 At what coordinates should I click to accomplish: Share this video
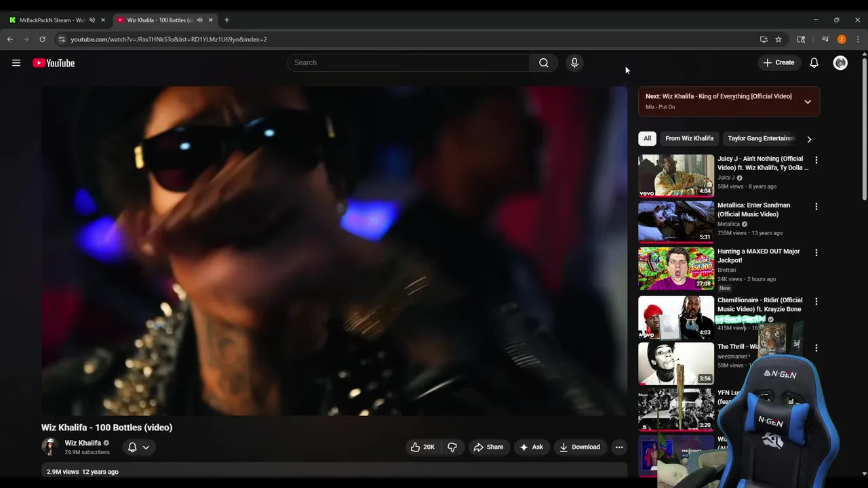point(488,447)
